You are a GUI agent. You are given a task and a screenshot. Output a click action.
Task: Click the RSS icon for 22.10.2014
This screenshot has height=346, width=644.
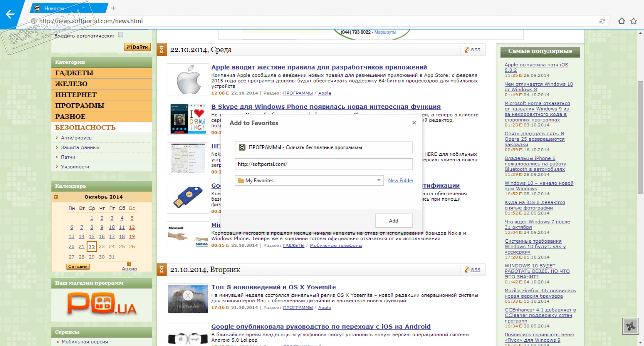(x=467, y=50)
